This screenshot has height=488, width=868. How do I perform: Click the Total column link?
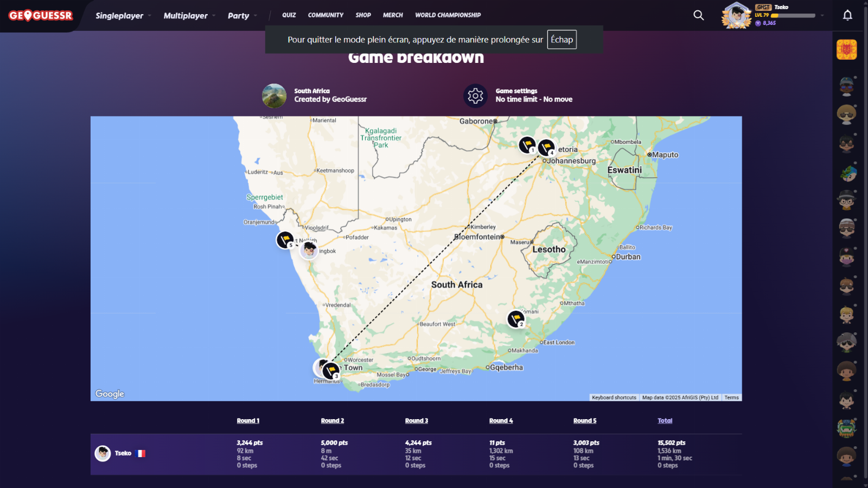click(665, 421)
